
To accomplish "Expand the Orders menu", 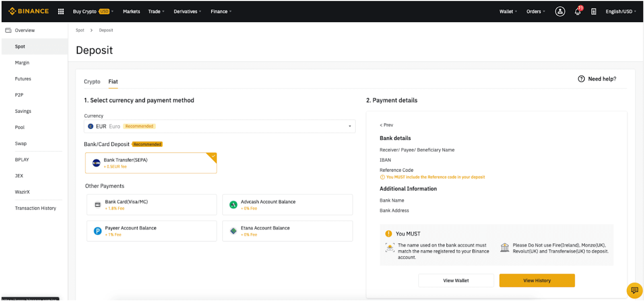I will coord(536,11).
